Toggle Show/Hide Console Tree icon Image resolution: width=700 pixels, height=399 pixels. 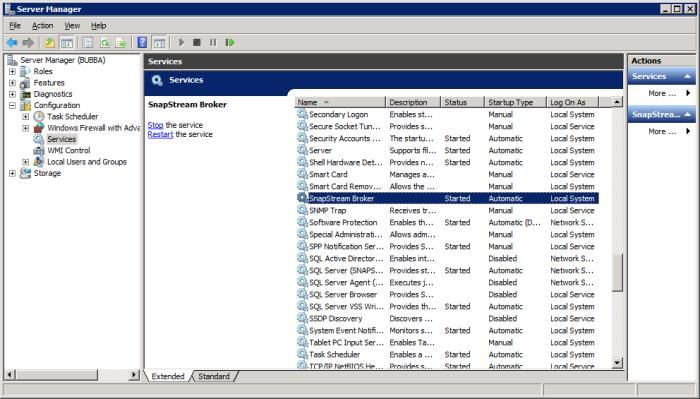[x=67, y=43]
